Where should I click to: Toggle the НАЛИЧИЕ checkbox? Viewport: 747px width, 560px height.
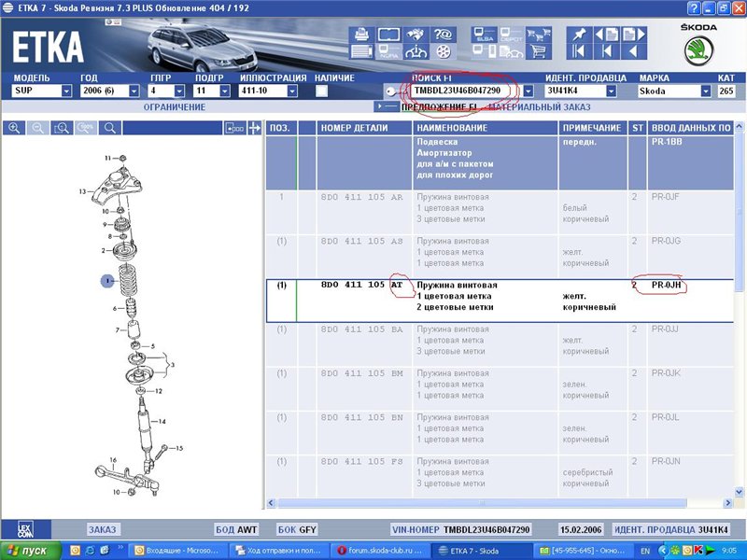pos(321,91)
